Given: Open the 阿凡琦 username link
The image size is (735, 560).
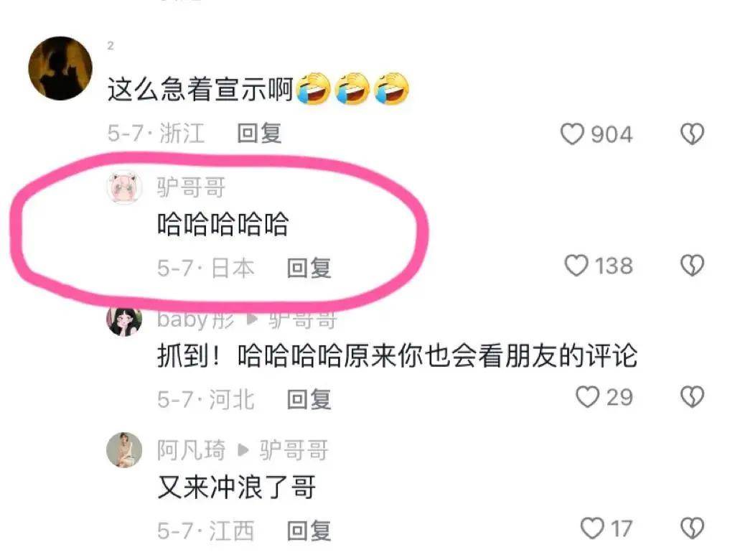Looking at the screenshot, I should (191, 449).
